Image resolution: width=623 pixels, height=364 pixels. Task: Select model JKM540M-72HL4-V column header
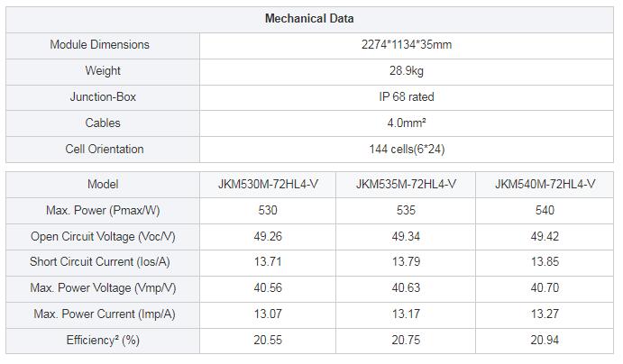coord(545,184)
